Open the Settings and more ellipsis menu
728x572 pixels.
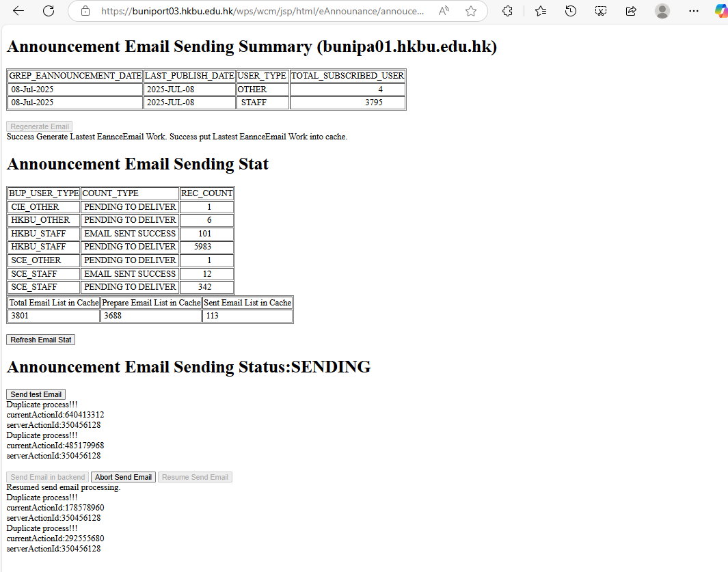pyautogui.click(x=694, y=11)
